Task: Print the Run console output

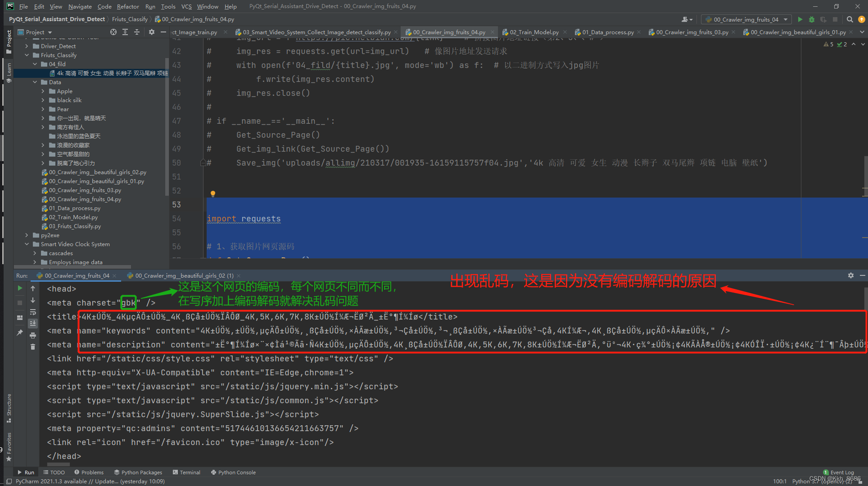Action: tap(33, 335)
